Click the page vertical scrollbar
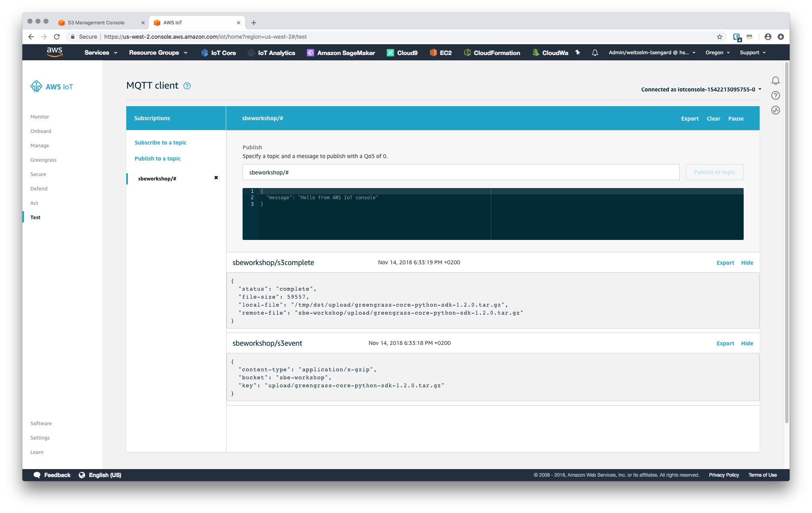Viewport: 812px width, 513px height. (x=787, y=242)
